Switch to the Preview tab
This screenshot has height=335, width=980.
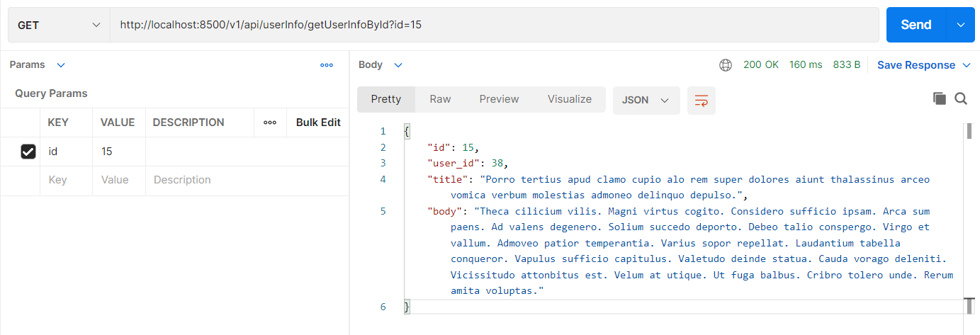[x=499, y=99]
